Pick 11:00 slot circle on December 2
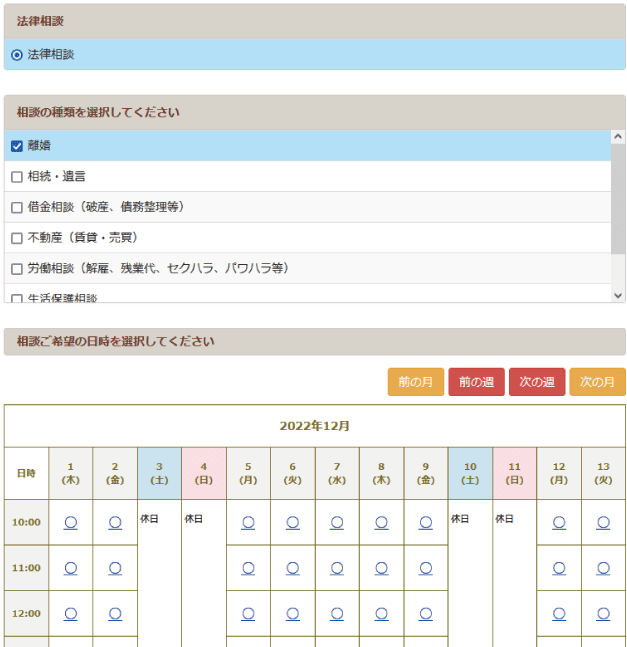Image resolution: width=627 pixels, height=647 pixels. (x=115, y=568)
